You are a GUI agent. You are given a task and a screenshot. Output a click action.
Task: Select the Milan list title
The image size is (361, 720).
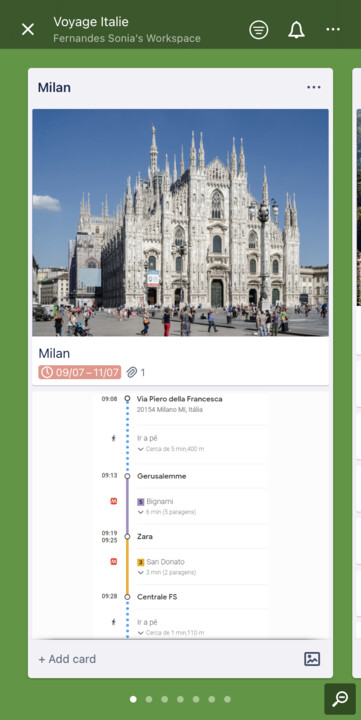[54, 87]
